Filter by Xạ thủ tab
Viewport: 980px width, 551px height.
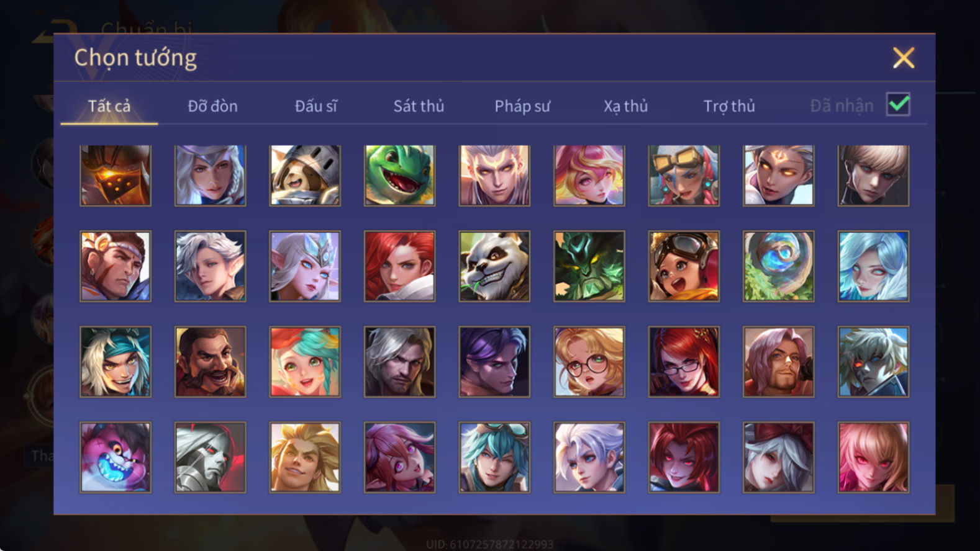tap(625, 106)
